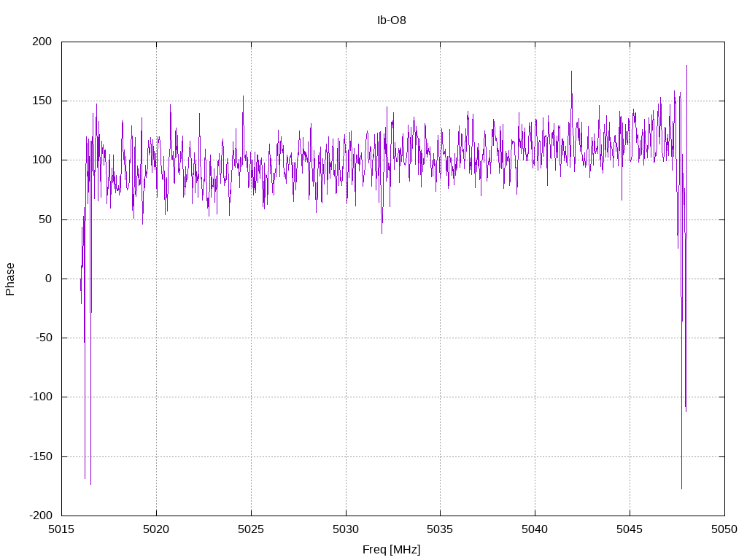The width and height of the screenshot is (747, 560).
Task: Click the y-axis tick label 0
Action: coord(49,279)
